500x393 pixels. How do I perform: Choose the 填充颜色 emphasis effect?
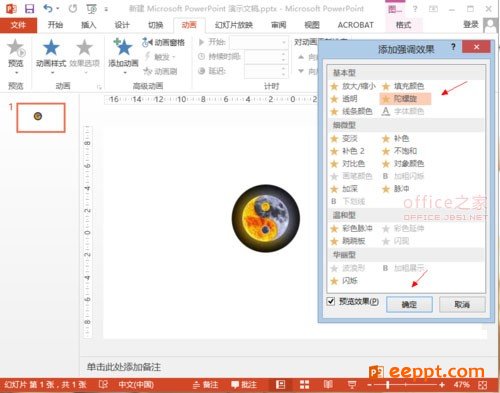[x=403, y=86]
